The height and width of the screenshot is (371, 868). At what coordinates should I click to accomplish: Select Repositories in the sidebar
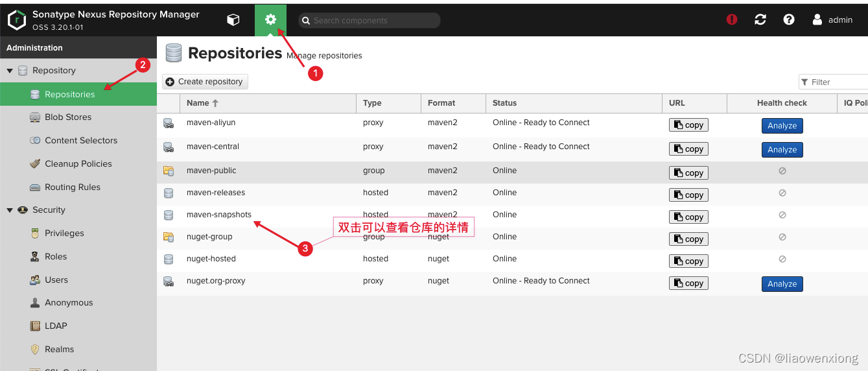(78, 94)
